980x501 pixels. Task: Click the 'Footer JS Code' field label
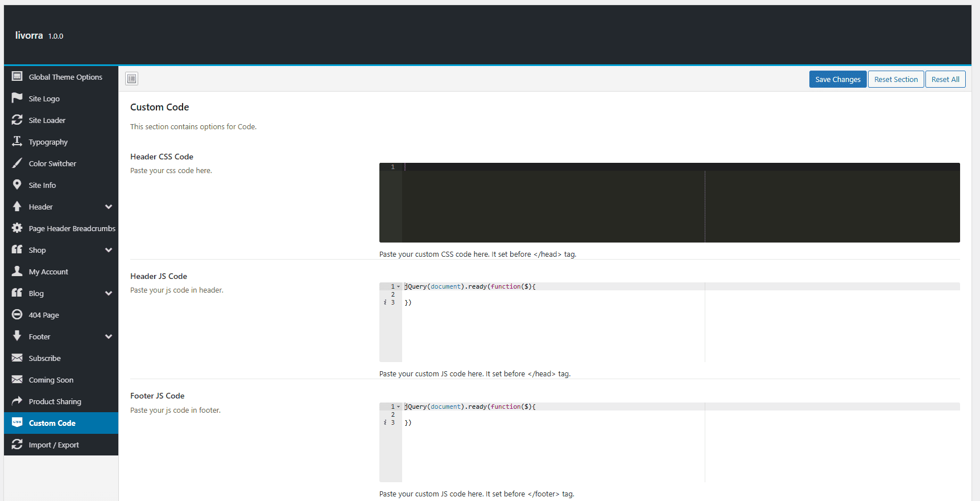click(157, 396)
